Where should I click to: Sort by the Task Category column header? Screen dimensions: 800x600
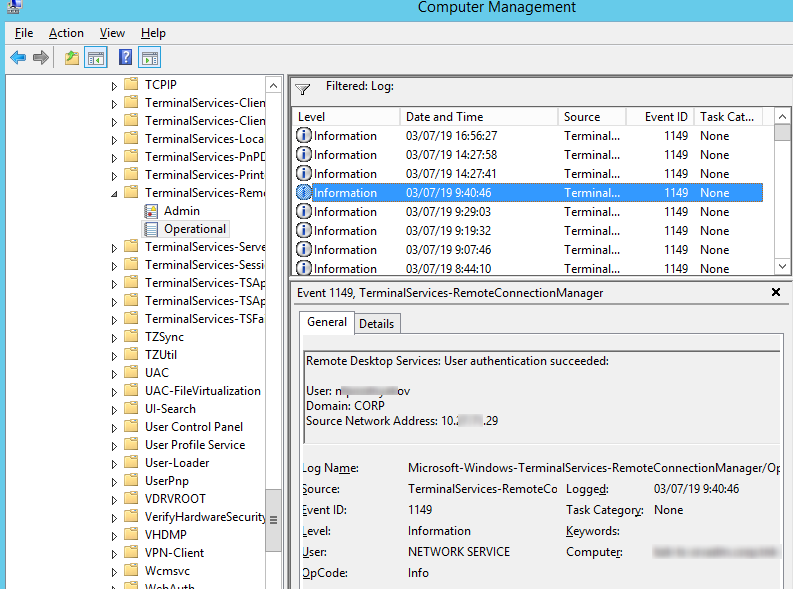click(x=728, y=117)
